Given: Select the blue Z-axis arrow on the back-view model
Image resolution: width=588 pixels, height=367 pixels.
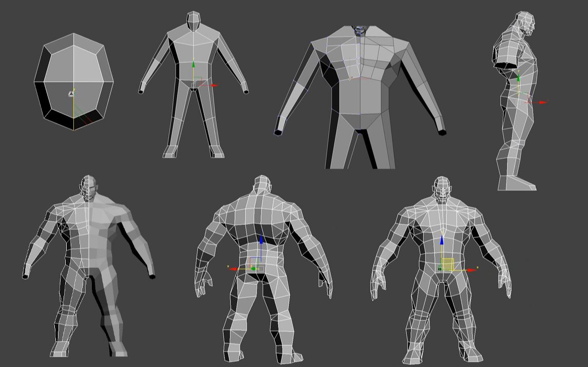Looking at the screenshot, I should coord(261,239).
